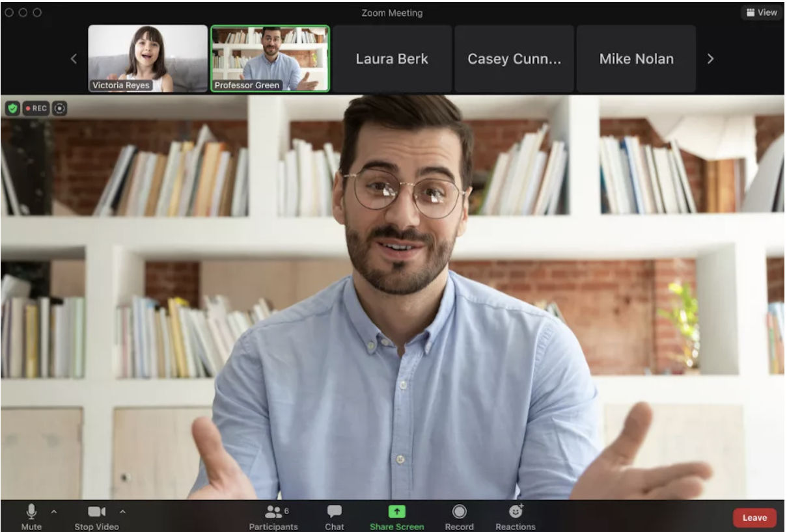Select Laura Berk participant tile

(392, 59)
